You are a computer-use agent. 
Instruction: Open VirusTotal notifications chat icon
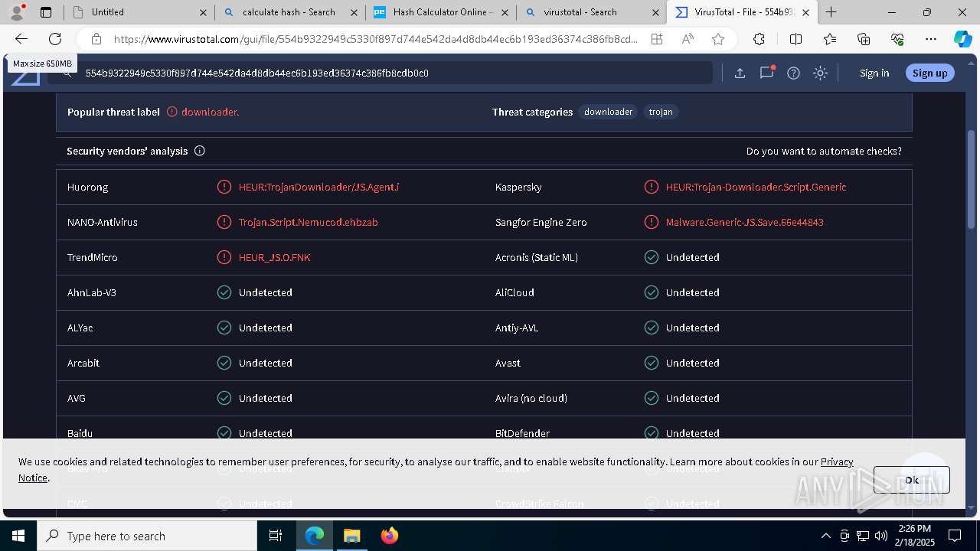tap(766, 73)
